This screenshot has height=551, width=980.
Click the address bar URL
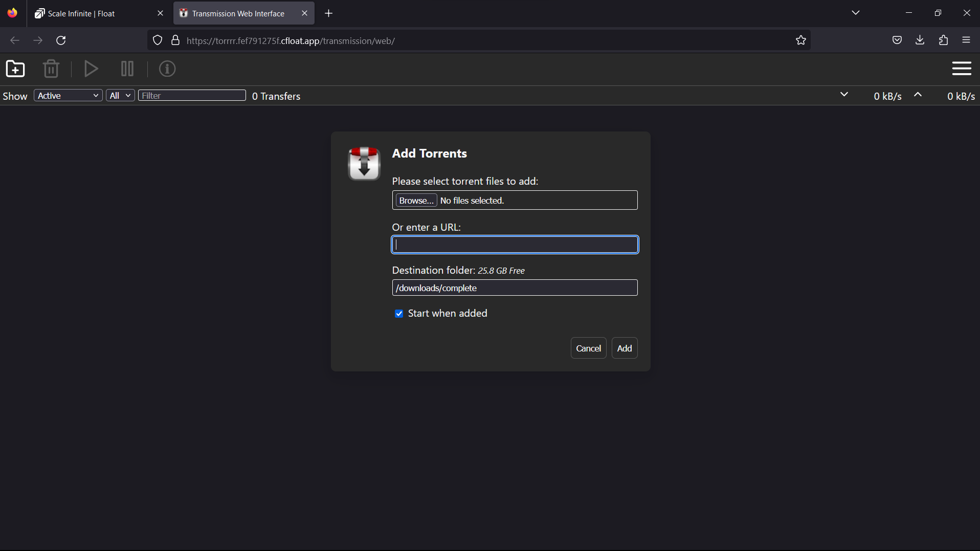pos(291,41)
